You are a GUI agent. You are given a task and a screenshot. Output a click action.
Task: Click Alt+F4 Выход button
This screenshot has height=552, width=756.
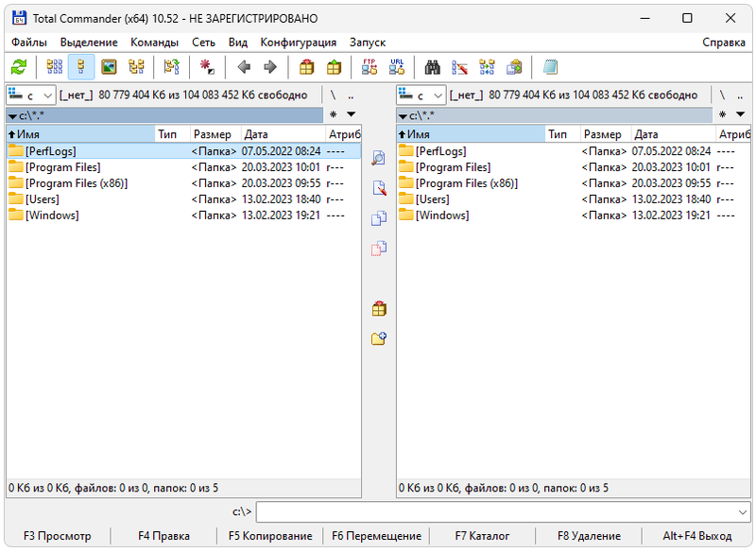pos(697,536)
